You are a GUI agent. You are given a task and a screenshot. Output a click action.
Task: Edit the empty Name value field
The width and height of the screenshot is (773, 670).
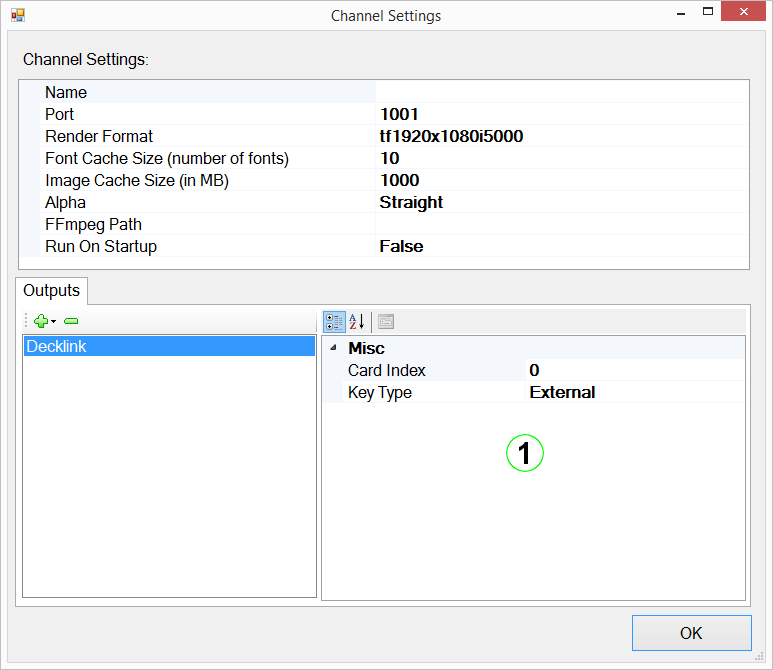(560, 92)
